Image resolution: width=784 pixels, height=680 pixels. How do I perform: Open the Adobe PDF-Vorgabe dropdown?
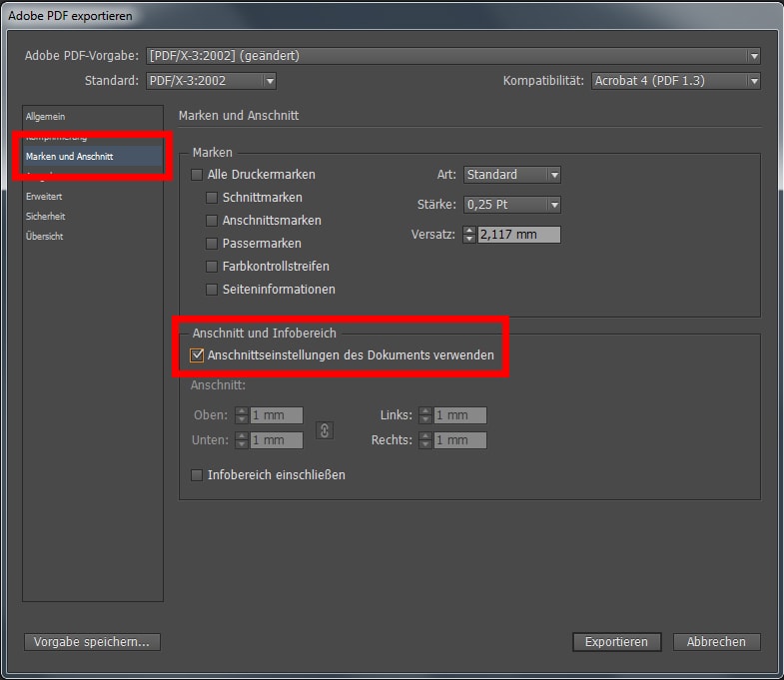(x=453, y=56)
